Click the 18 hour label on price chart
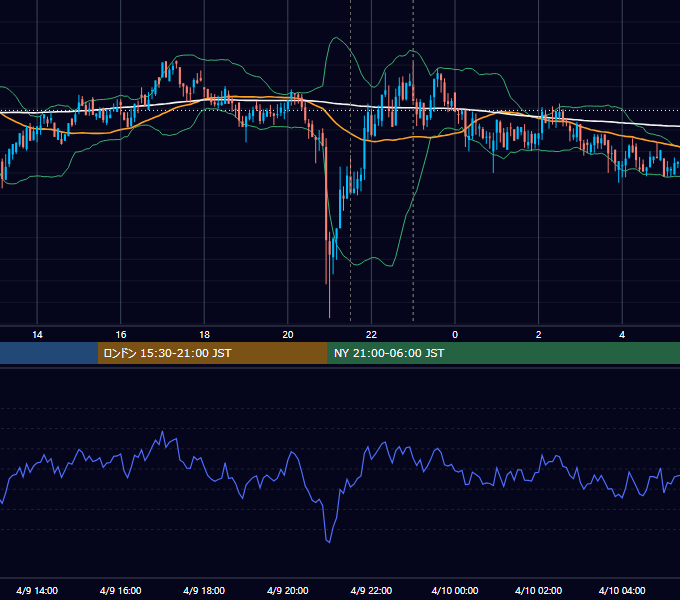This screenshot has width=680, height=600. click(204, 335)
